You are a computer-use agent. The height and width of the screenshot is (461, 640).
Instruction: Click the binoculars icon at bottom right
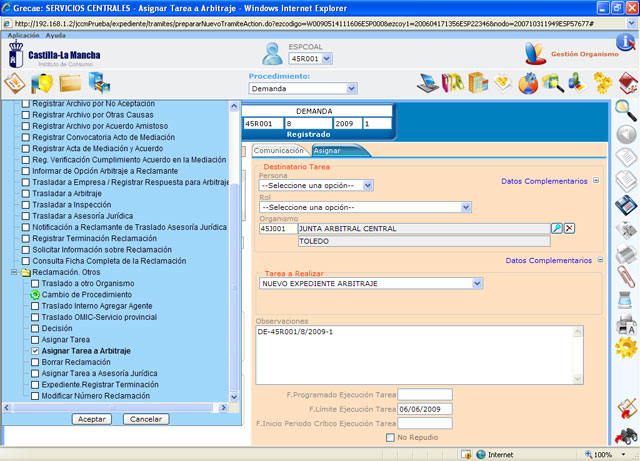(x=626, y=435)
